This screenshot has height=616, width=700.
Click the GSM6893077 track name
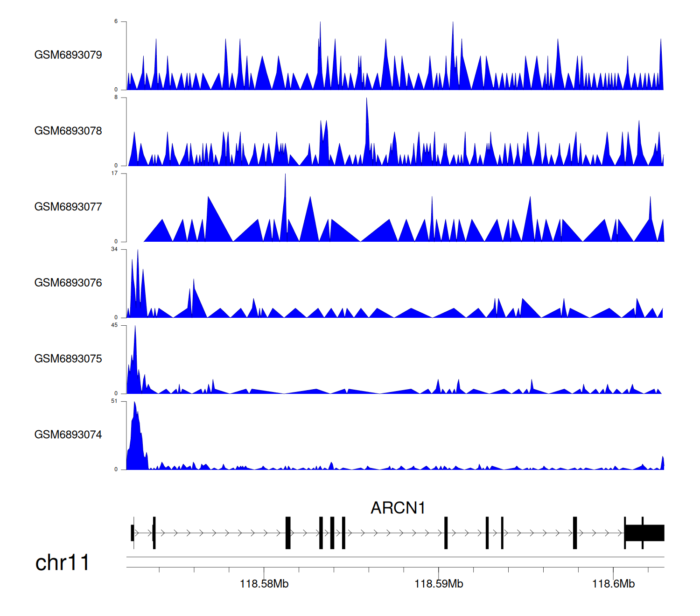pos(68,207)
